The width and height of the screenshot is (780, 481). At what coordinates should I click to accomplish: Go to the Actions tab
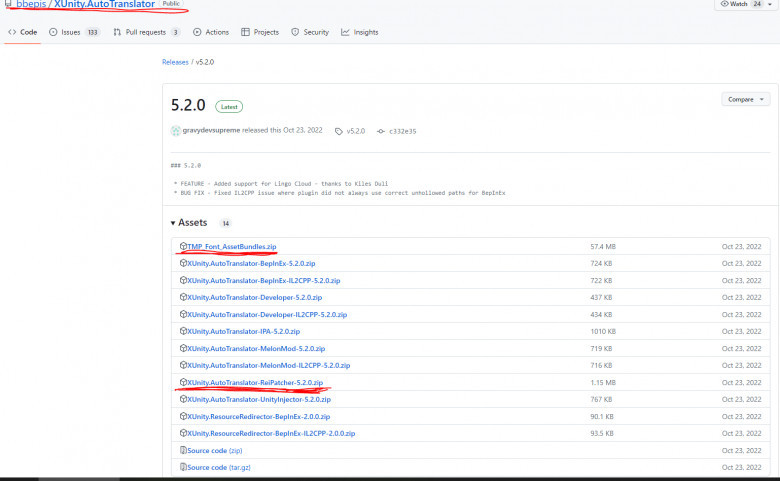click(211, 32)
